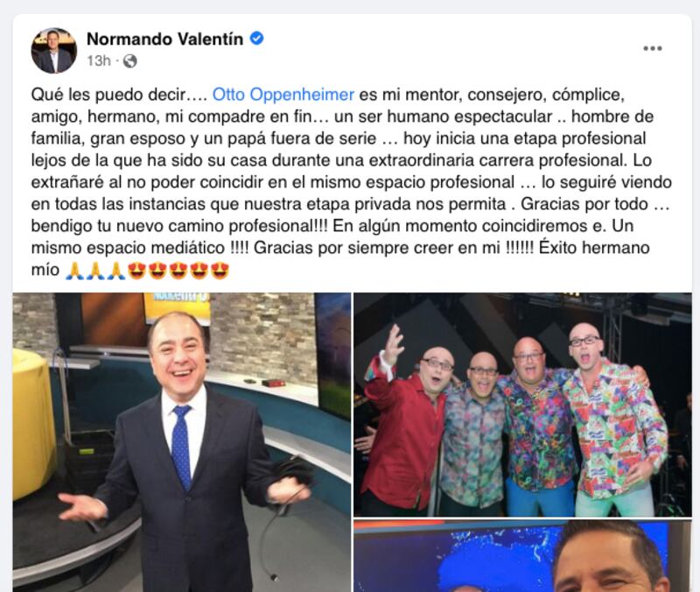Click the praying hands emojis in post

tap(94, 271)
